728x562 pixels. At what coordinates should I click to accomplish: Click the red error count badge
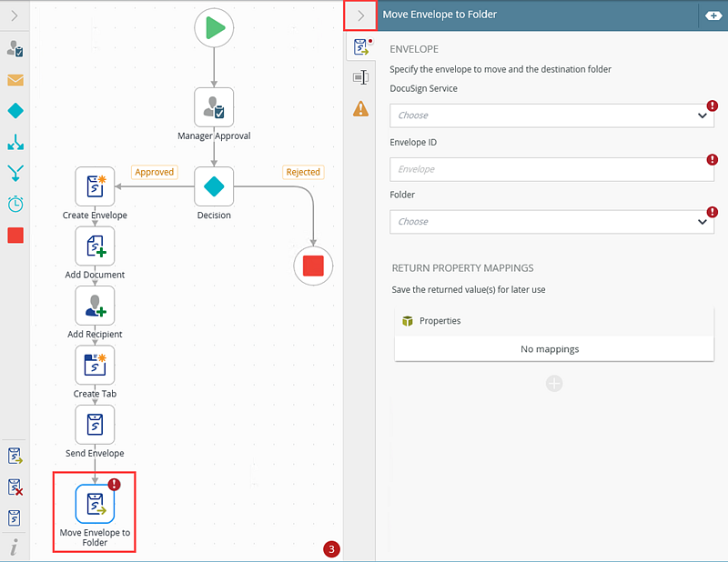331,549
